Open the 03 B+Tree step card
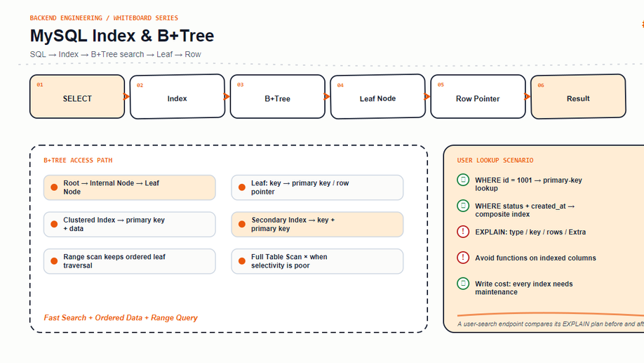This screenshot has width=644, height=363. (x=278, y=97)
